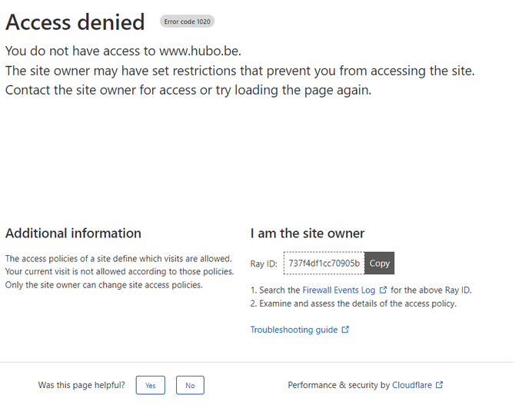532x408 pixels.
Task: Click external-link icon beside Troubleshooting guide
Action: [345, 330]
